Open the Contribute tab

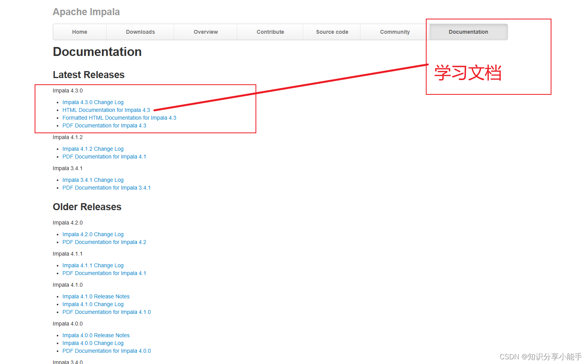coord(270,32)
